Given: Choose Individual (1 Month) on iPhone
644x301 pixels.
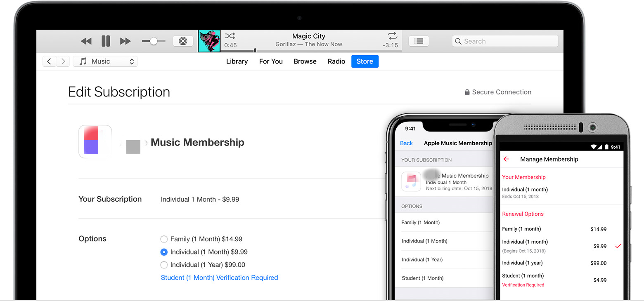Looking at the screenshot, I should coord(444,241).
